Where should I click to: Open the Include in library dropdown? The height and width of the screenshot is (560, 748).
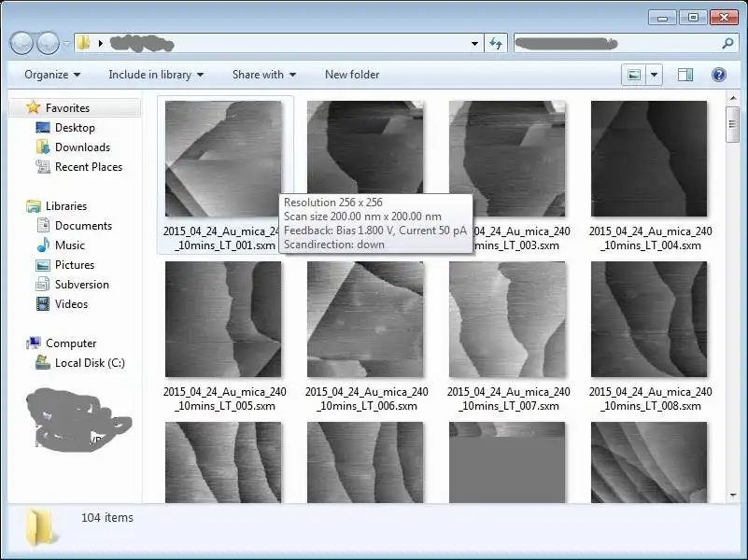point(156,75)
